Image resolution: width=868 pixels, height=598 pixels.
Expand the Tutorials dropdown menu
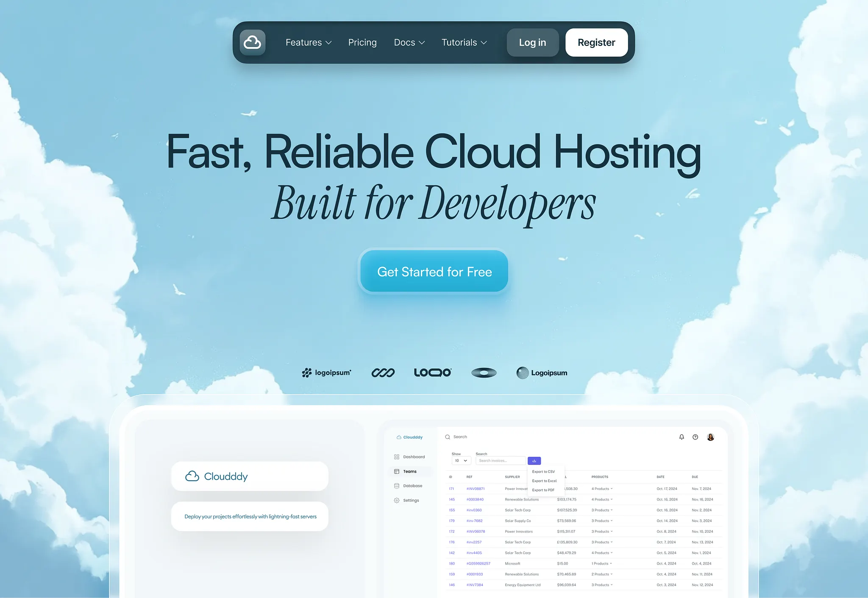click(x=464, y=42)
